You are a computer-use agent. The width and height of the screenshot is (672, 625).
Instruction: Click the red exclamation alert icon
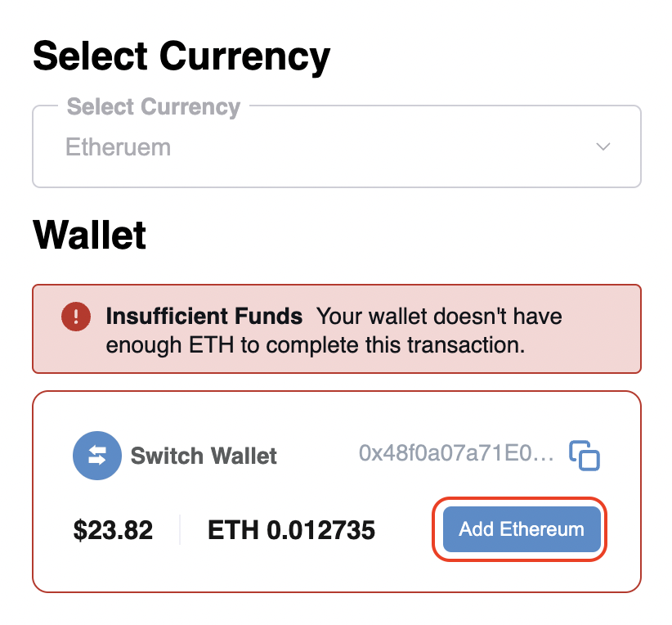76,317
